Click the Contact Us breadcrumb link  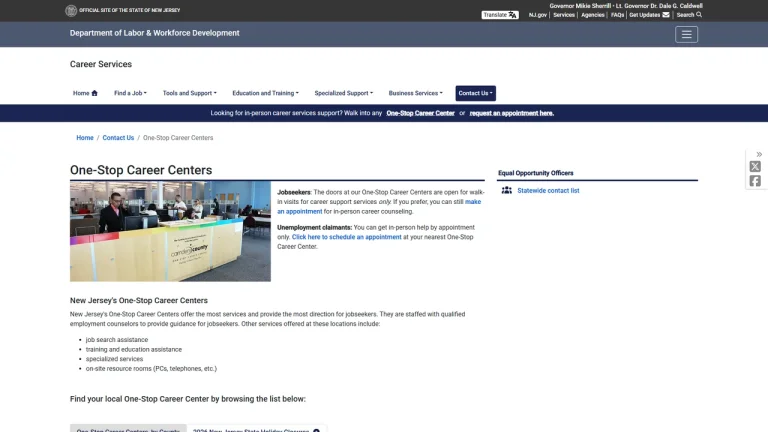[118, 138]
